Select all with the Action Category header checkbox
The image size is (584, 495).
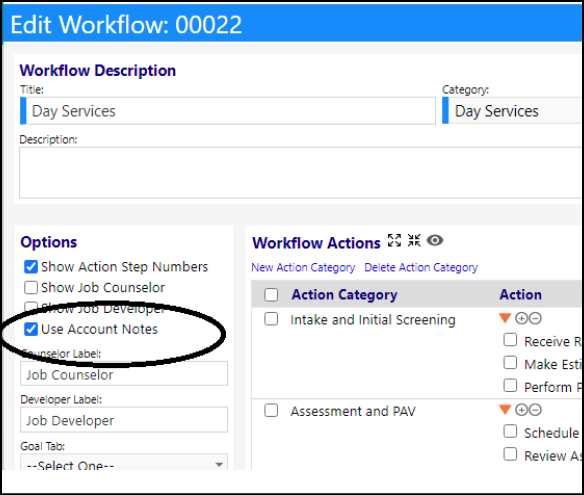coord(271,295)
